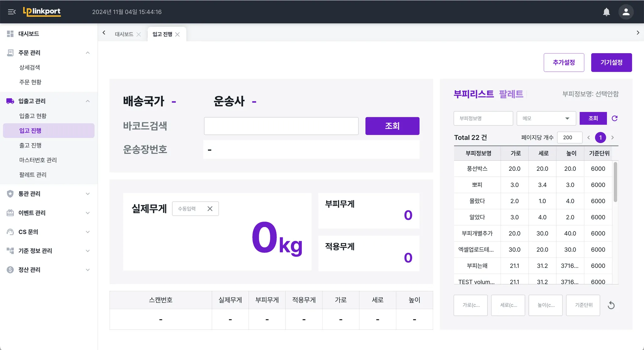
Task: Open the 메모 dropdown
Action: (546, 118)
